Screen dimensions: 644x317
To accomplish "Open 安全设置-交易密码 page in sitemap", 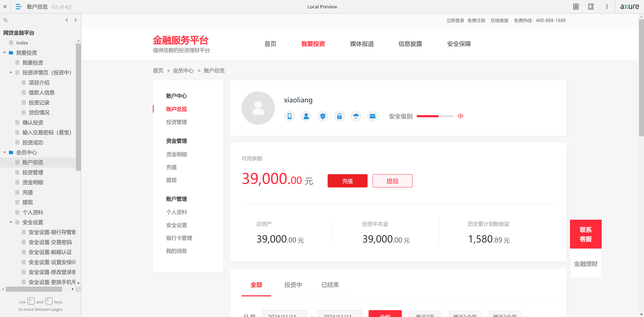I will click(x=50, y=242).
